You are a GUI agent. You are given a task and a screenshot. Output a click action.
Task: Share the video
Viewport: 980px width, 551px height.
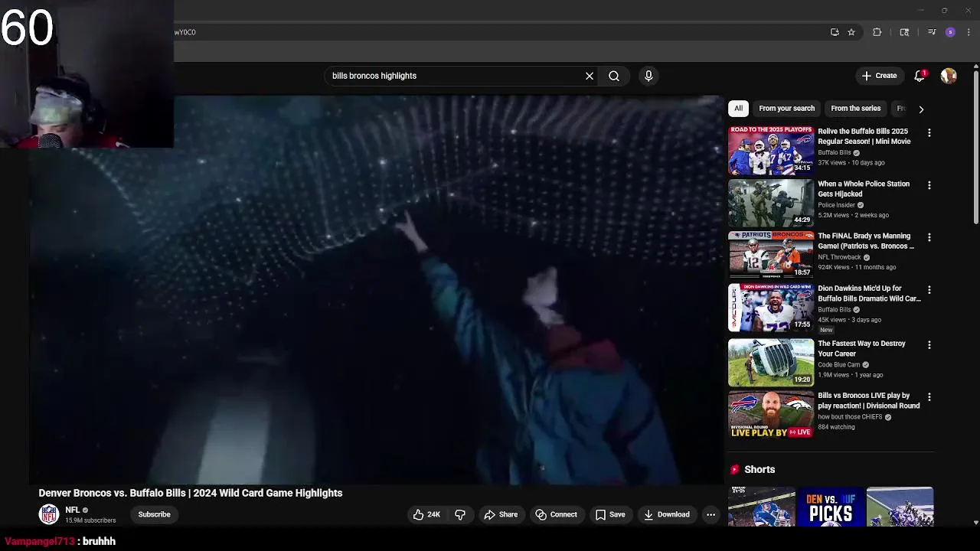click(501, 514)
